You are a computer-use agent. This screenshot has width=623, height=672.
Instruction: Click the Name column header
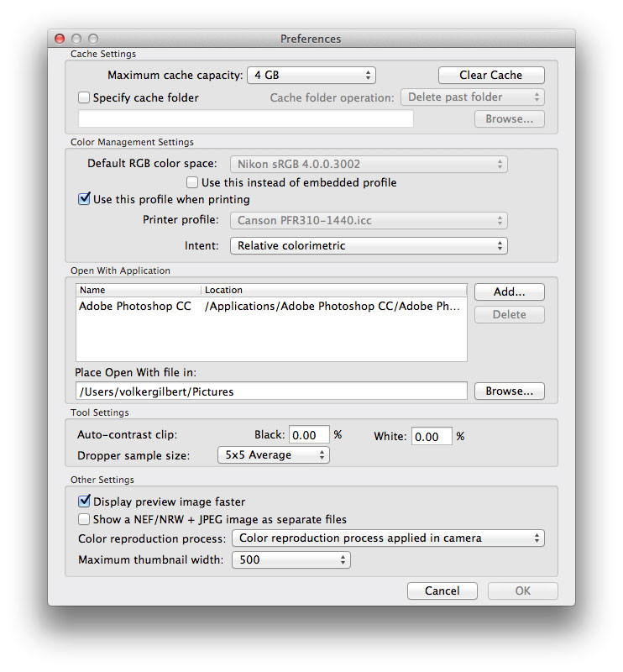pos(139,290)
